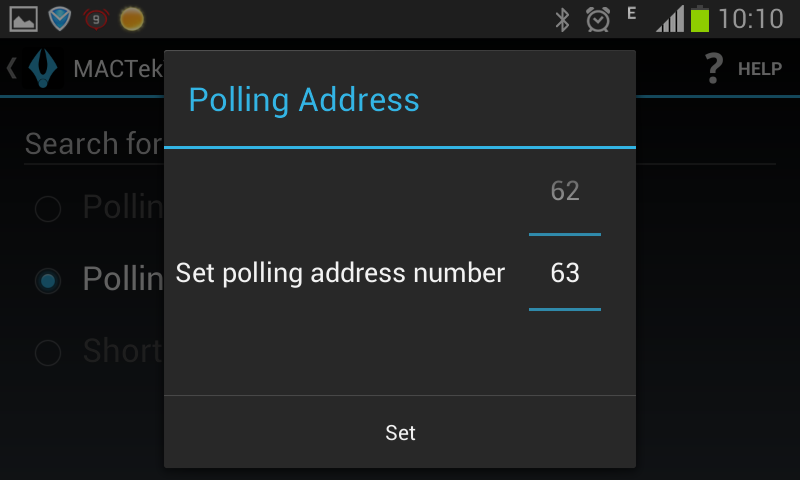Tap the current value 63 field
This screenshot has width=800, height=480.
[x=565, y=273]
